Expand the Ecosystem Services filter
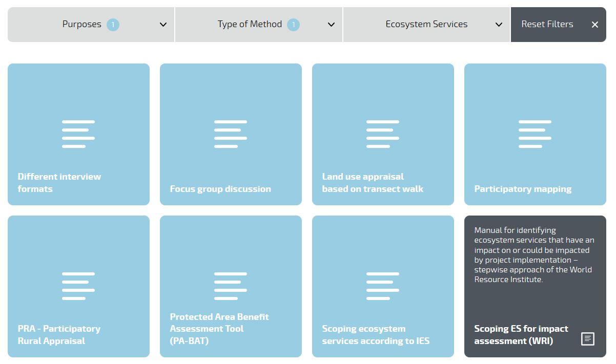The width and height of the screenshot is (616, 364). [x=427, y=25]
